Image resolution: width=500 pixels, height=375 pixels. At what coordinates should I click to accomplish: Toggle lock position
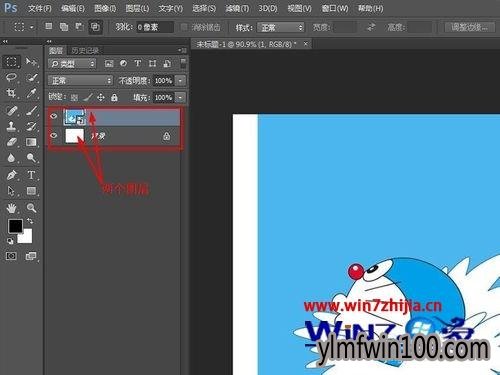point(101,97)
